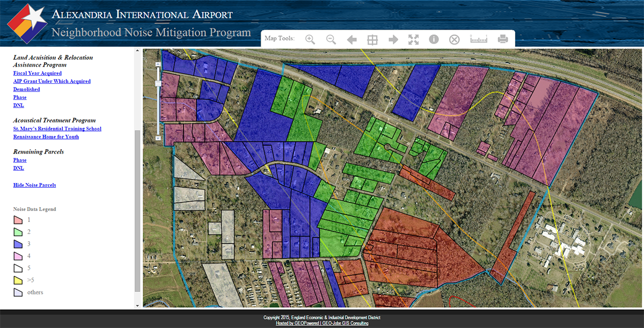Go to next map extent arrow

tap(393, 39)
